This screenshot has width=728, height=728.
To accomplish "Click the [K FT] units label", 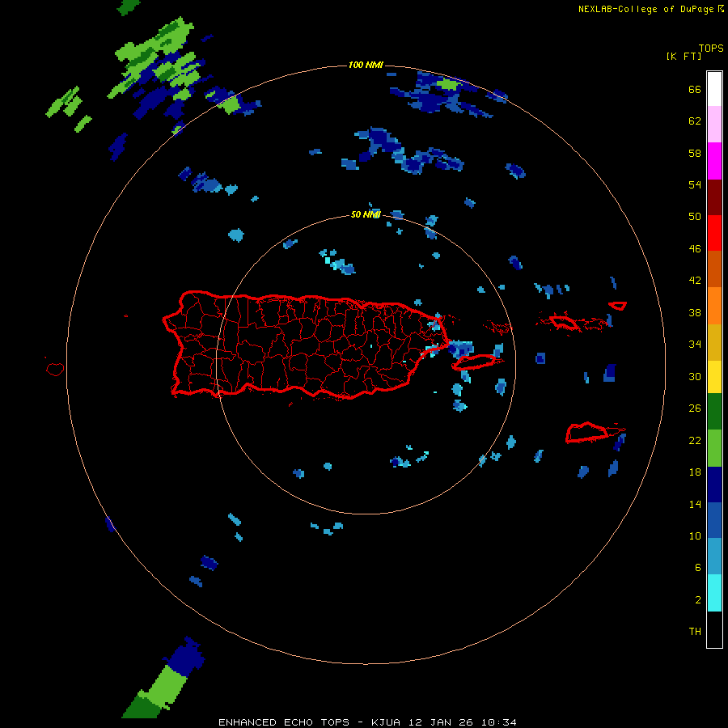I will (x=684, y=56).
